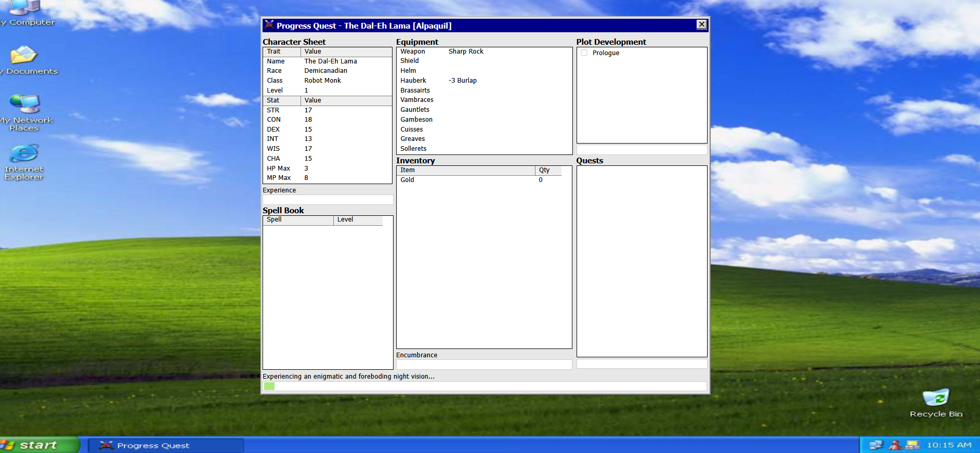Click the empty Quests list box
Screen dimensions: 980x453
[642, 262]
